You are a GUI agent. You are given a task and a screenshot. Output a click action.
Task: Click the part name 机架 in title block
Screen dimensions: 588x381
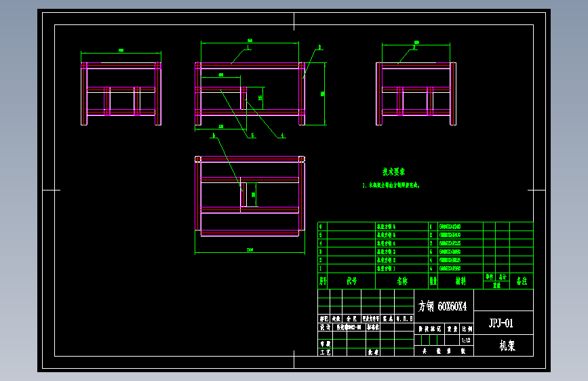pyautogui.click(x=507, y=345)
